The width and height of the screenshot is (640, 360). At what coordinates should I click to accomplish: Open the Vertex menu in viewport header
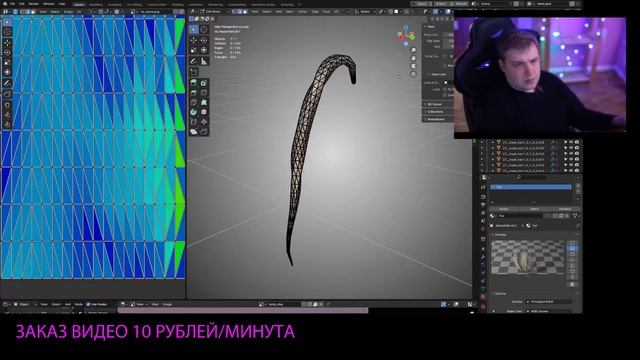tap(302, 12)
